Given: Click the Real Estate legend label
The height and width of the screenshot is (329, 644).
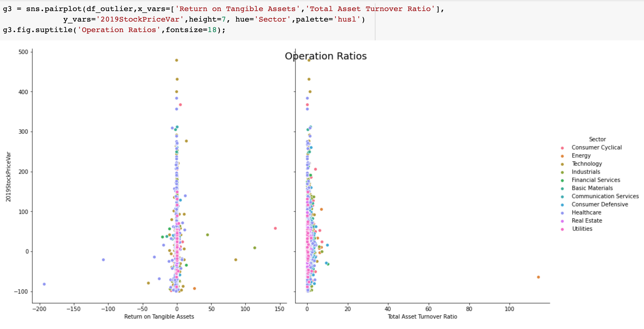Looking at the screenshot, I should click(587, 221).
